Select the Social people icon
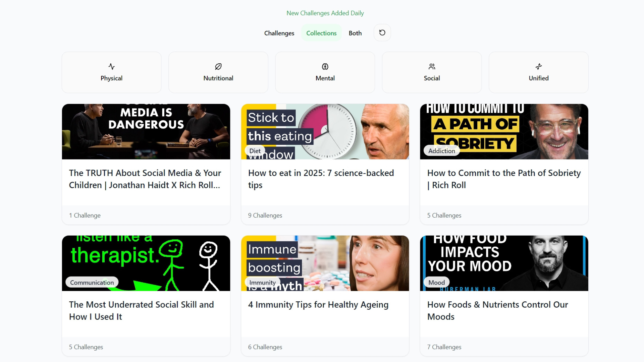644x362 pixels. tap(431, 66)
